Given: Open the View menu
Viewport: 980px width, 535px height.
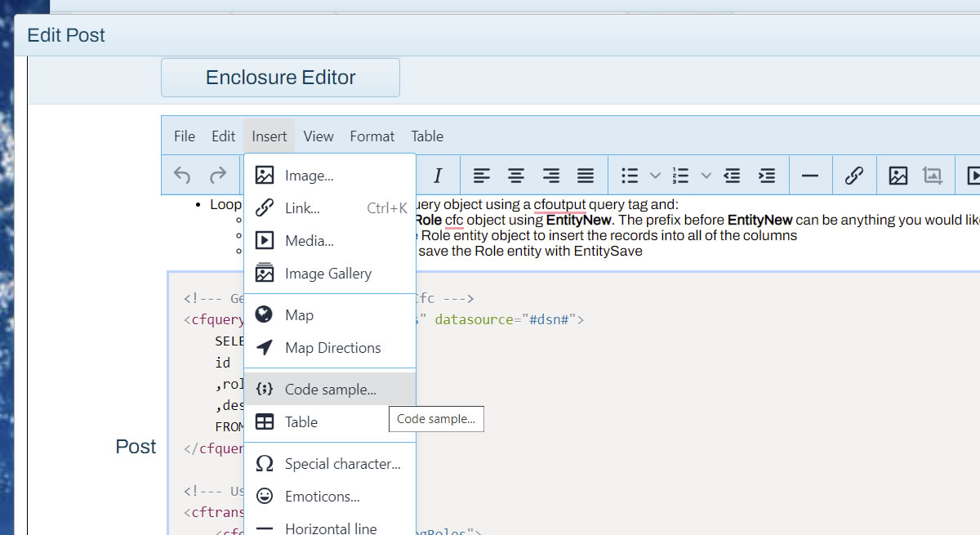Looking at the screenshot, I should (x=318, y=136).
